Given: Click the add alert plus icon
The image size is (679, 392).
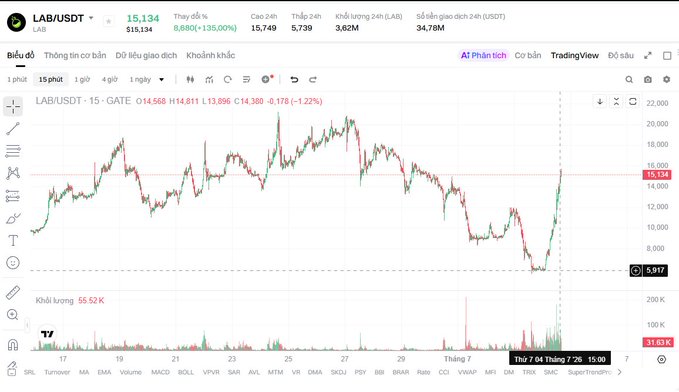Looking at the screenshot, I should pos(266,79).
